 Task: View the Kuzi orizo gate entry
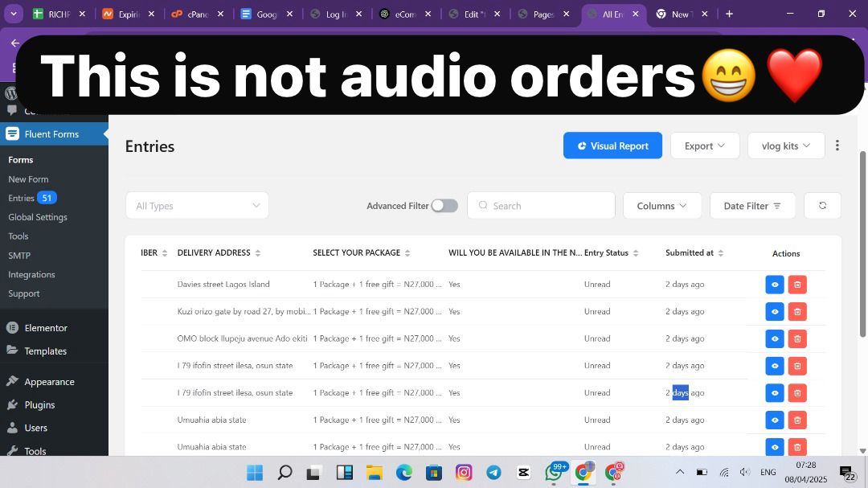(775, 312)
